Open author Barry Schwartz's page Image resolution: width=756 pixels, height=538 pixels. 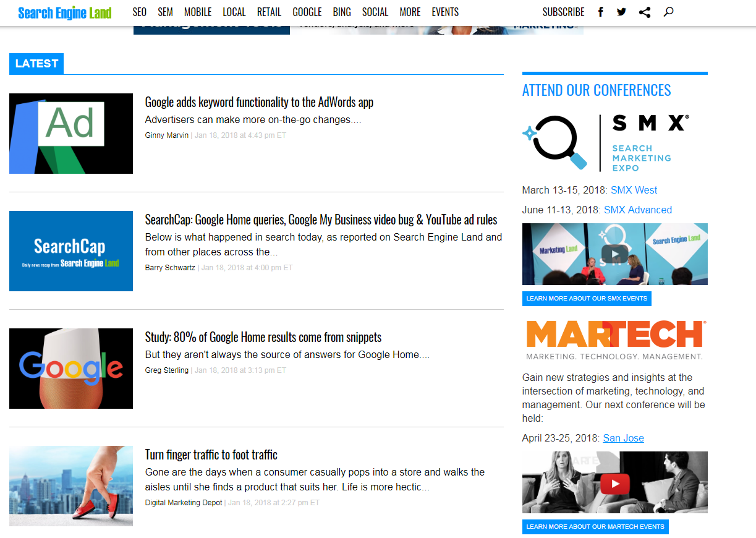(170, 268)
